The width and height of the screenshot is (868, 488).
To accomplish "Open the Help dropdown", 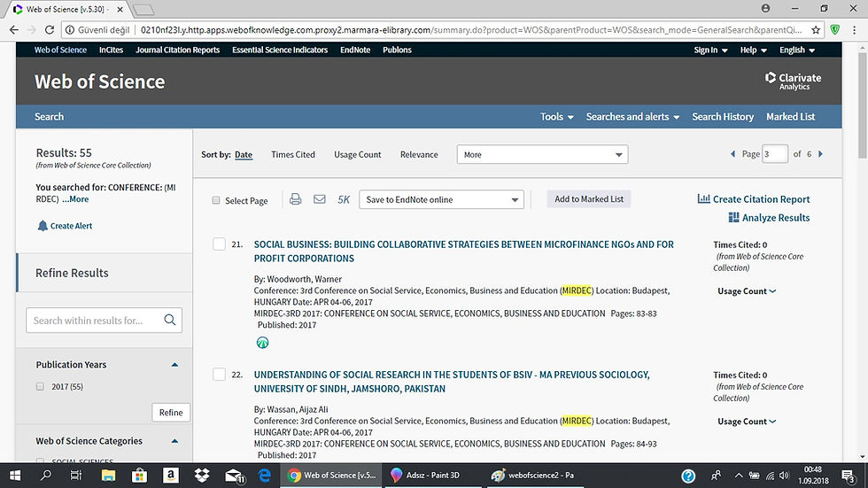I will (x=754, y=50).
